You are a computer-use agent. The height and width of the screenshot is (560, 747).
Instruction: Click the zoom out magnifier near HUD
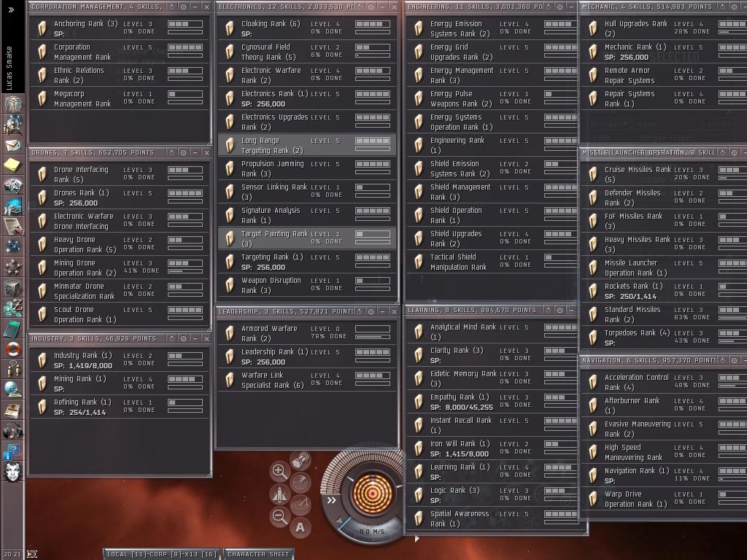click(x=279, y=517)
